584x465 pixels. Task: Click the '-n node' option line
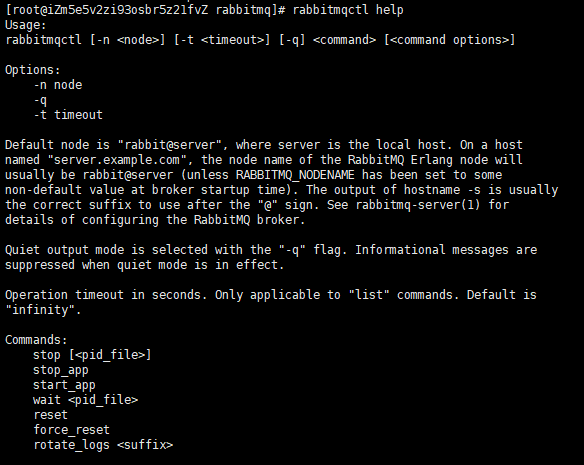[58, 85]
